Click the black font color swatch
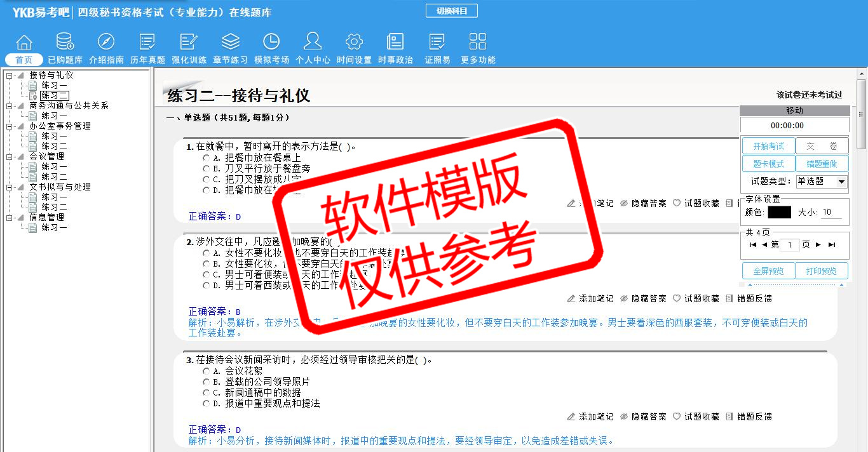The height and width of the screenshot is (452, 868). [x=779, y=213]
